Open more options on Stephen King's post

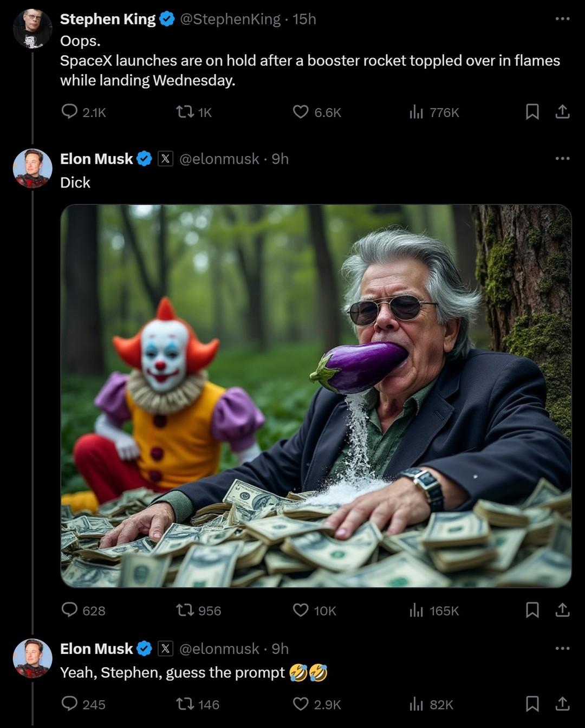(x=562, y=19)
